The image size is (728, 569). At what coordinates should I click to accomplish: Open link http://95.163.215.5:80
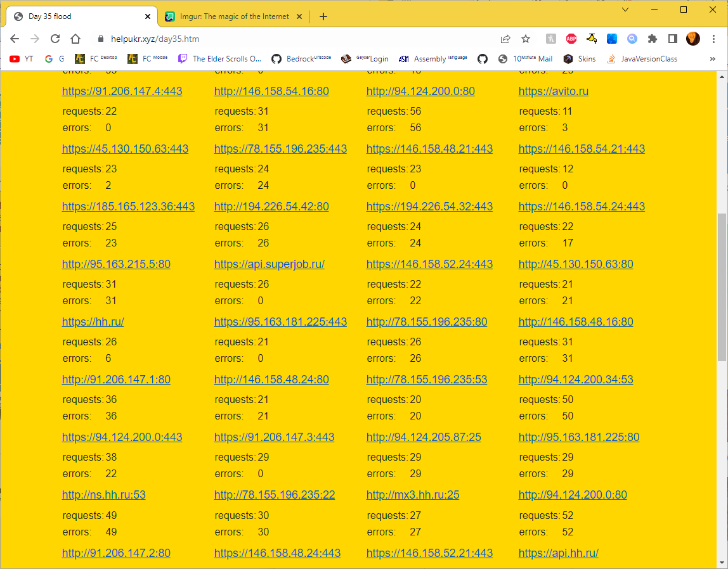[116, 264]
